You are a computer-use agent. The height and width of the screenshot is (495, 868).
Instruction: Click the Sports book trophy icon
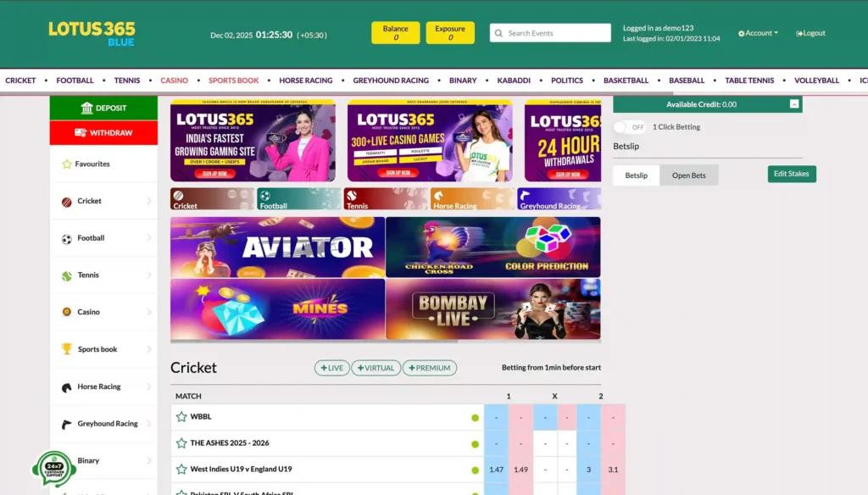(66, 349)
